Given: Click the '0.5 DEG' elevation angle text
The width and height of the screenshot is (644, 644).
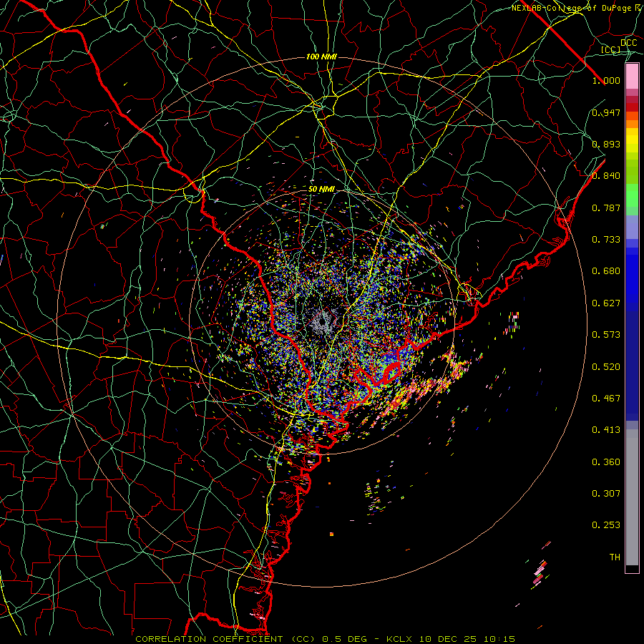Looking at the screenshot, I should [344, 639].
